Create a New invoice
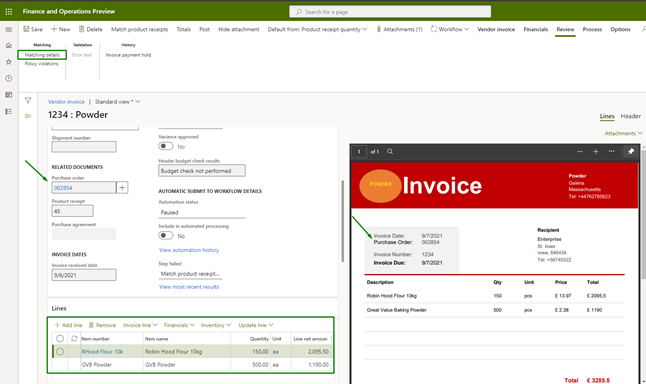The height and width of the screenshot is (384, 646). [x=61, y=29]
